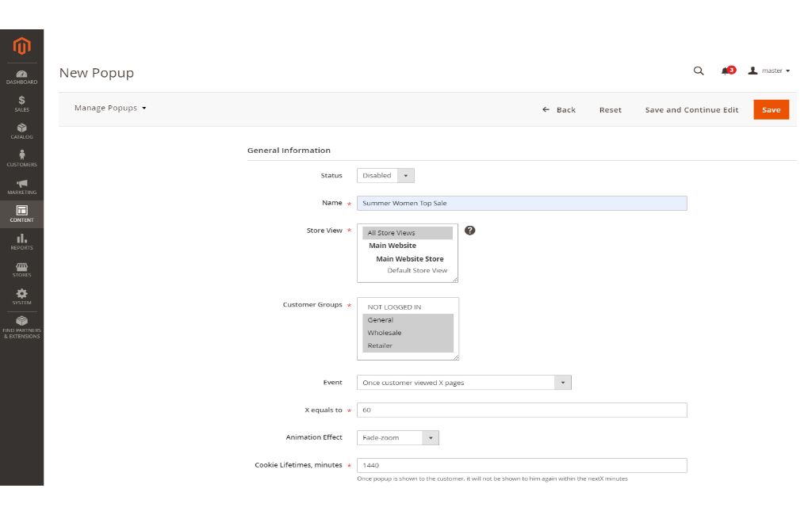
Task: Open the Content sidebar menu
Action: 21,214
